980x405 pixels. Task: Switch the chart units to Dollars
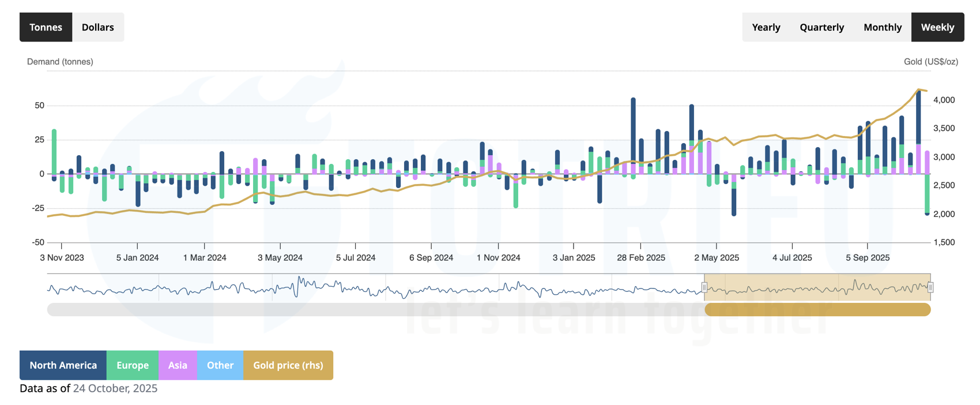[98, 27]
